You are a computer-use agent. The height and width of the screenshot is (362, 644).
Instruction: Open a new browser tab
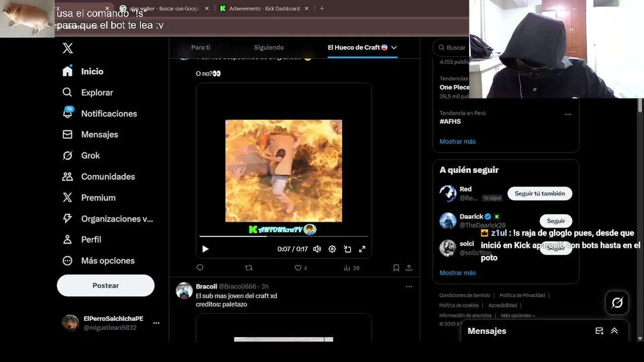click(x=322, y=9)
